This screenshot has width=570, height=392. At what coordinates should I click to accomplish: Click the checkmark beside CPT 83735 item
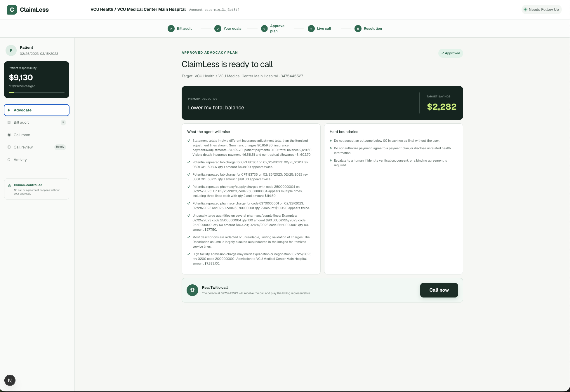point(189,174)
